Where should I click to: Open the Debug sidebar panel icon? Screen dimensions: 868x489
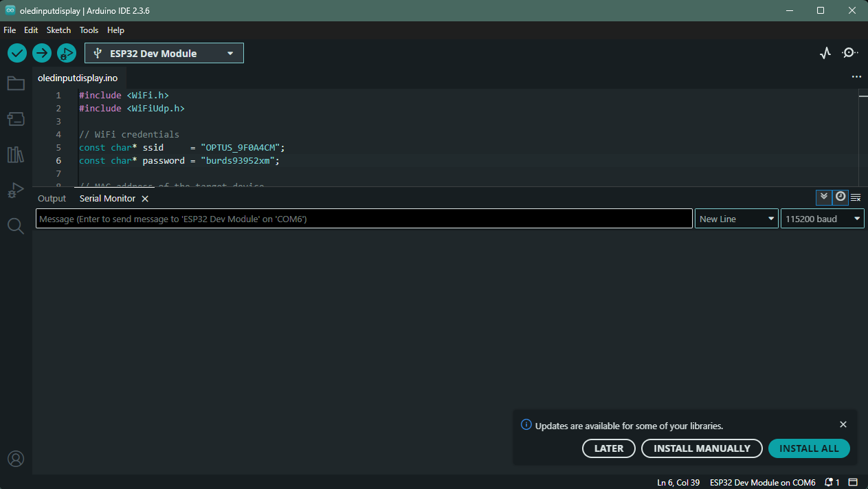[16, 191]
